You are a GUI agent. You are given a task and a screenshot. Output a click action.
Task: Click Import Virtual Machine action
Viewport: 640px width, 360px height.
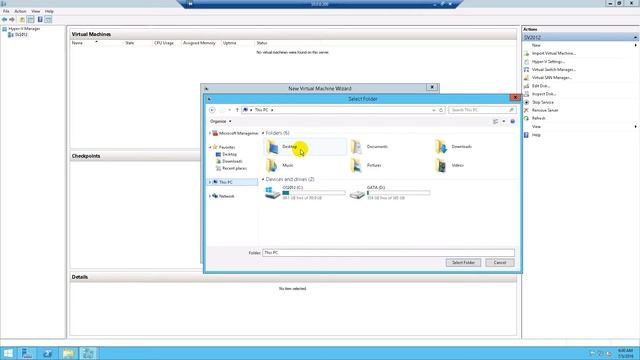pos(553,53)
